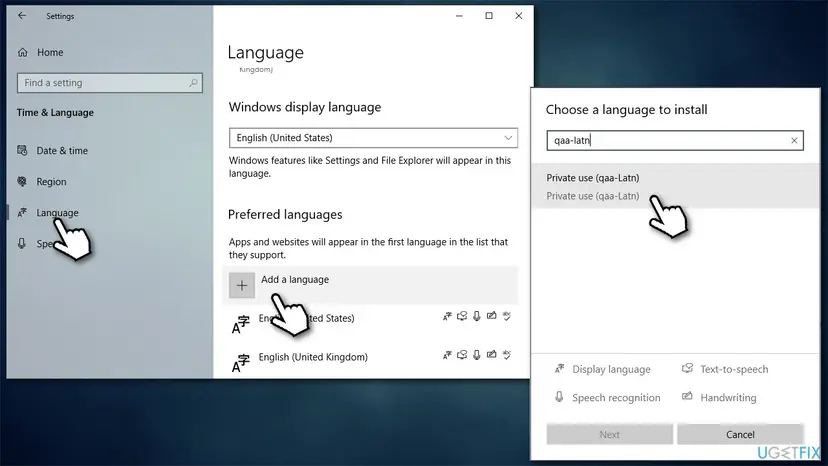Select Language in the sidebar
This screenshot has height=466, width=828.
coord(57,212)
